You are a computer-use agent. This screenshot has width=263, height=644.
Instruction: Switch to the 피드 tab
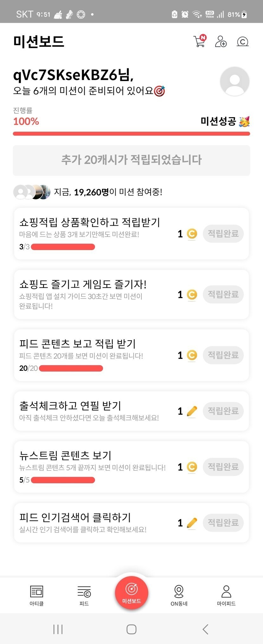click(84, 595)
